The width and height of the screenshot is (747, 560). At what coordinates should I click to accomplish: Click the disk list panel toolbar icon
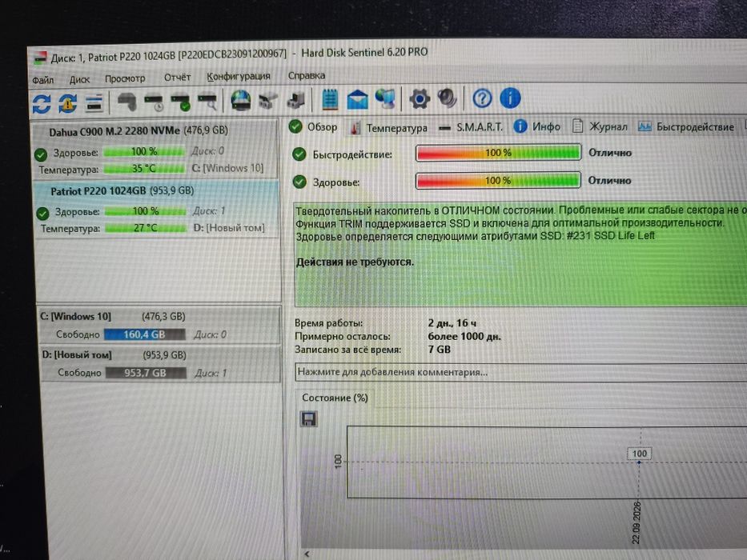coord(94,103)
